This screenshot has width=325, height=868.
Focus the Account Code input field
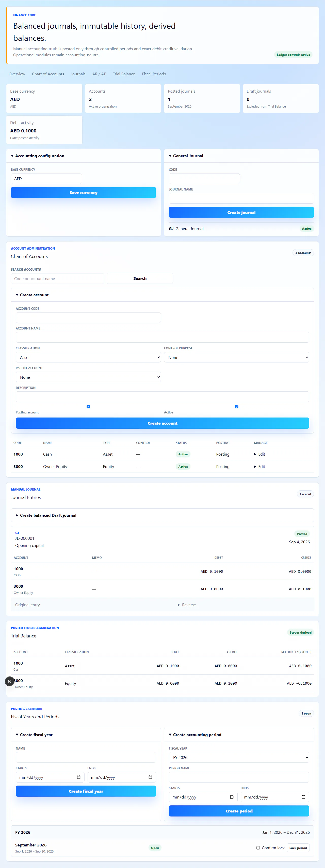pyautogui.click(x=88, y=317)
